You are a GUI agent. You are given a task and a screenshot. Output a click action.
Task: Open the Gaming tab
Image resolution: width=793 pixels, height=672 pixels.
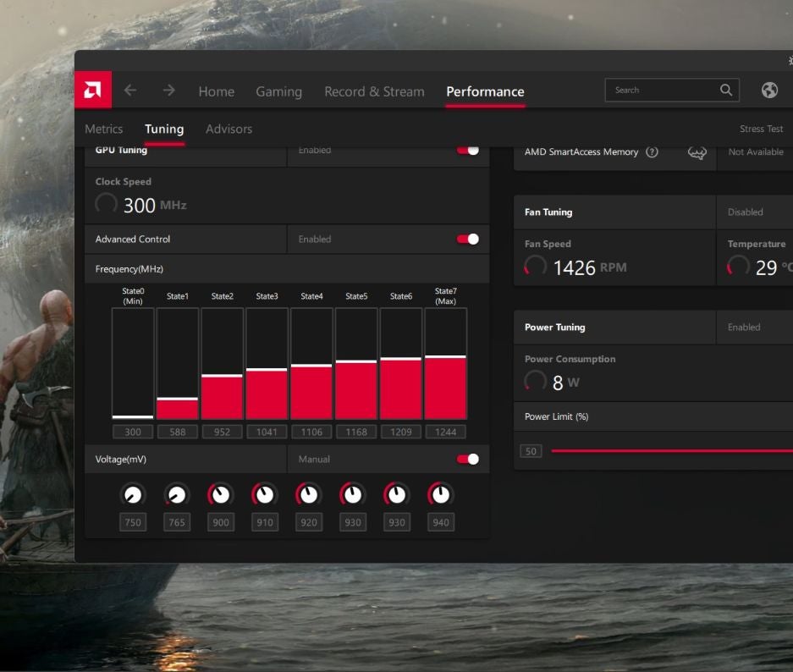[x=278, y=91]
